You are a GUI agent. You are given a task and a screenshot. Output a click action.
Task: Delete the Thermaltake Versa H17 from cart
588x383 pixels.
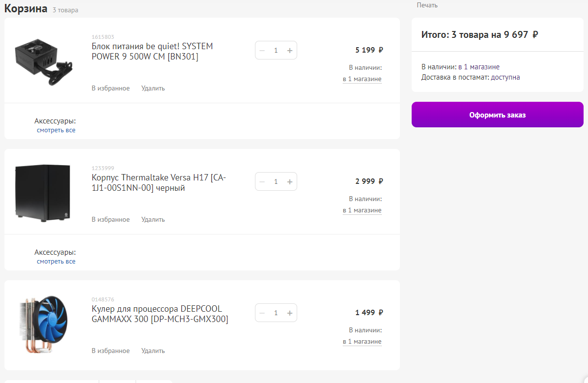click(153, 220)
